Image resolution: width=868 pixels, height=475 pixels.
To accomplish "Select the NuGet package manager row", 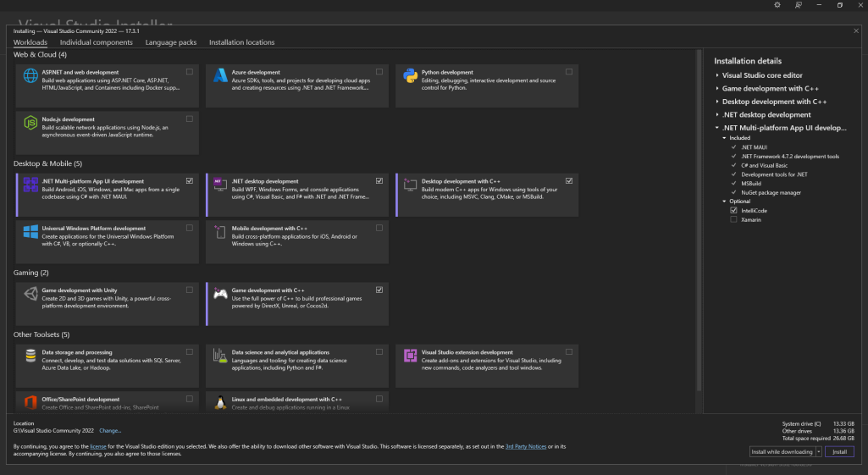I will click(771, 193).
